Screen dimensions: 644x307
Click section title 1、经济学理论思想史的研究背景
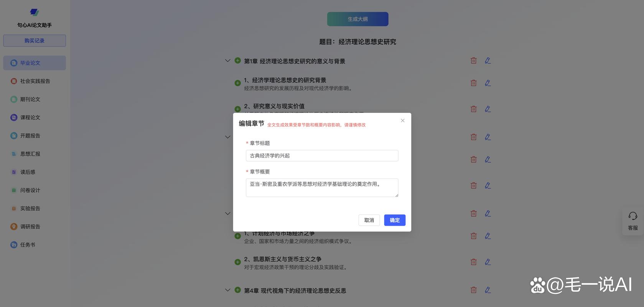[x=285, y=80]
